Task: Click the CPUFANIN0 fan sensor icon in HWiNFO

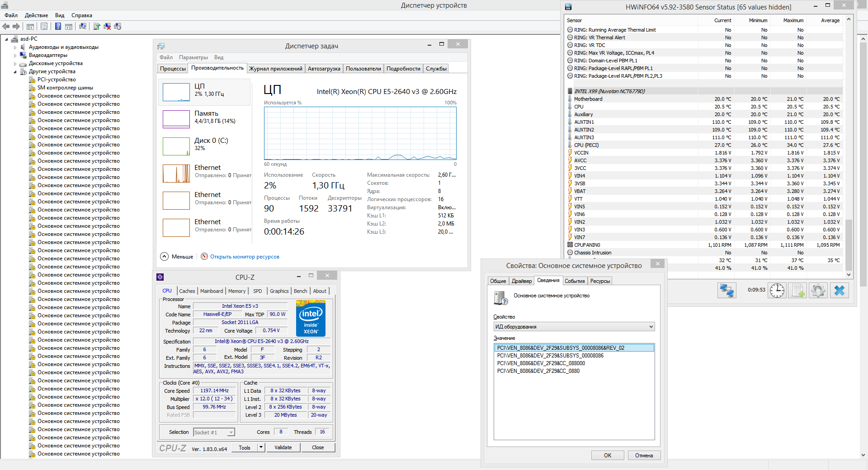Action: tap(570, 245)
